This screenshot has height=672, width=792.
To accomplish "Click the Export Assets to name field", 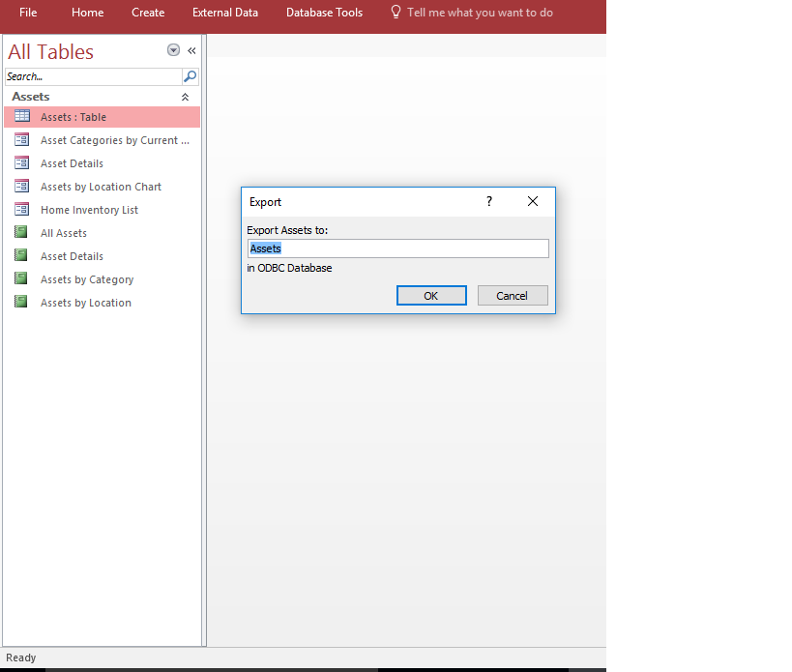I will pos(398,248).
